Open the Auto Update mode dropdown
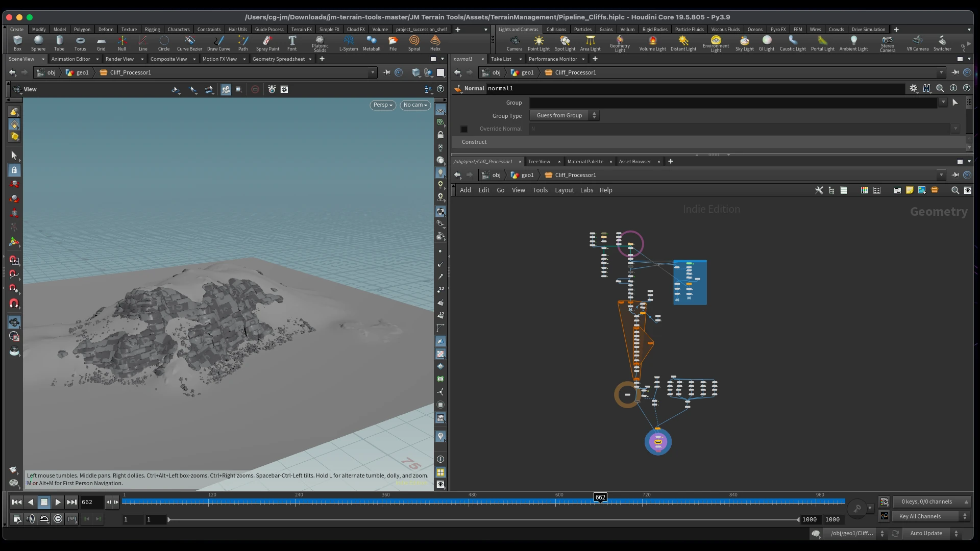980x551 pixels. click(x=933, y=534)
